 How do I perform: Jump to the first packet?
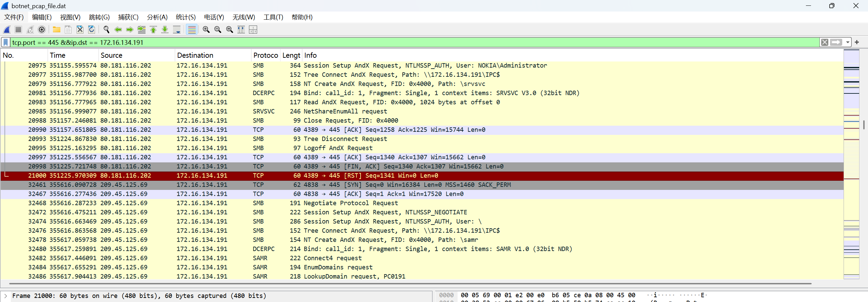pyautogui.click(x=153, y=30)
